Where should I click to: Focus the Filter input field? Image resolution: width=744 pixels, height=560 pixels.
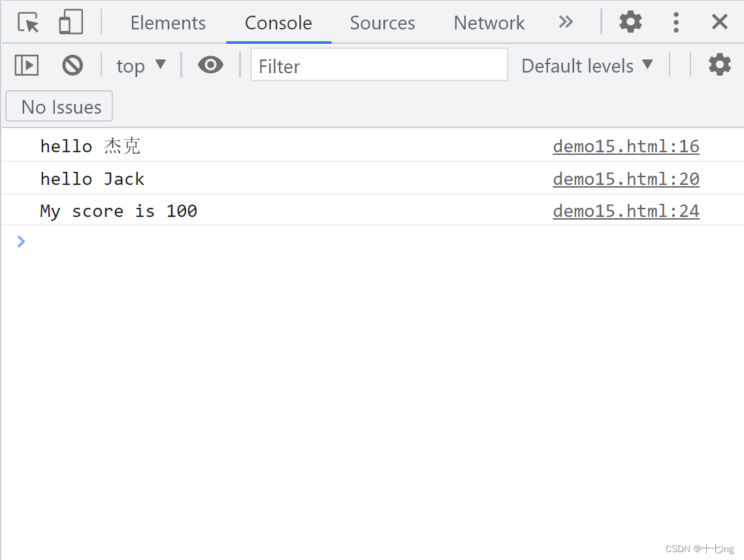(x=379, y=65)
